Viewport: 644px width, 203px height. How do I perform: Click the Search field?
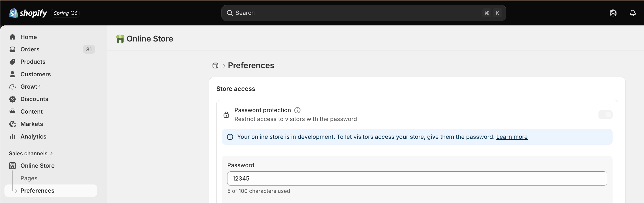(x=364, y=13)
